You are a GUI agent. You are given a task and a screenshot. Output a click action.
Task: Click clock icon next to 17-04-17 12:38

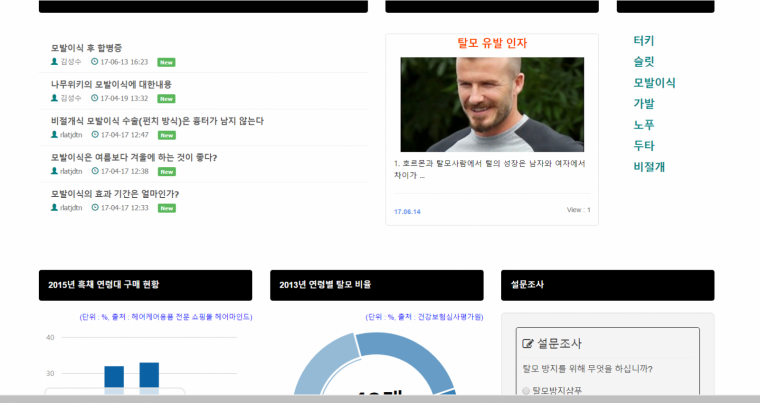[95, 171]
